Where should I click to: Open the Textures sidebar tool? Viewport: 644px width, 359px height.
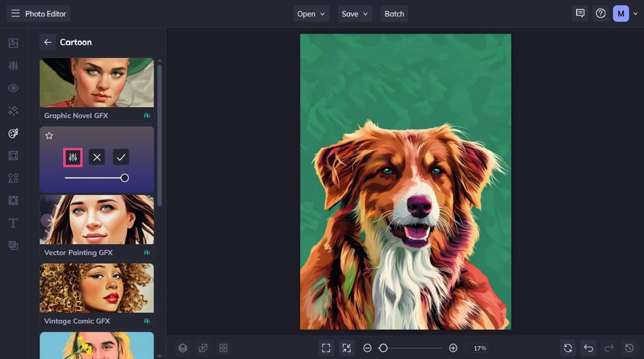pos(13,246)
